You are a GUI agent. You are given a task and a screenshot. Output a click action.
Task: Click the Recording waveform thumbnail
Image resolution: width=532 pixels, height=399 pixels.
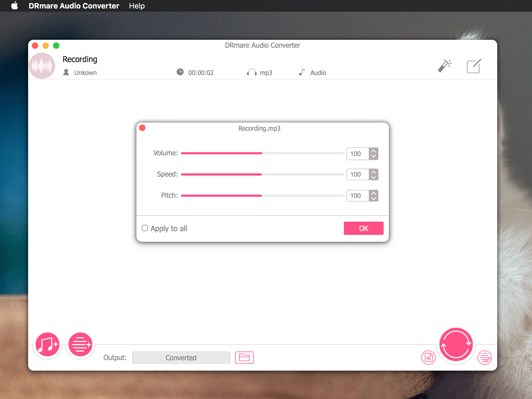(x=42, y=66)
